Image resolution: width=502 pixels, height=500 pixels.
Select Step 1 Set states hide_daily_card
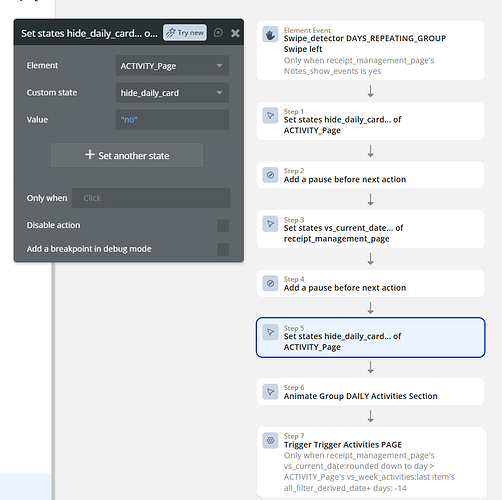click(x=370, y=121)
